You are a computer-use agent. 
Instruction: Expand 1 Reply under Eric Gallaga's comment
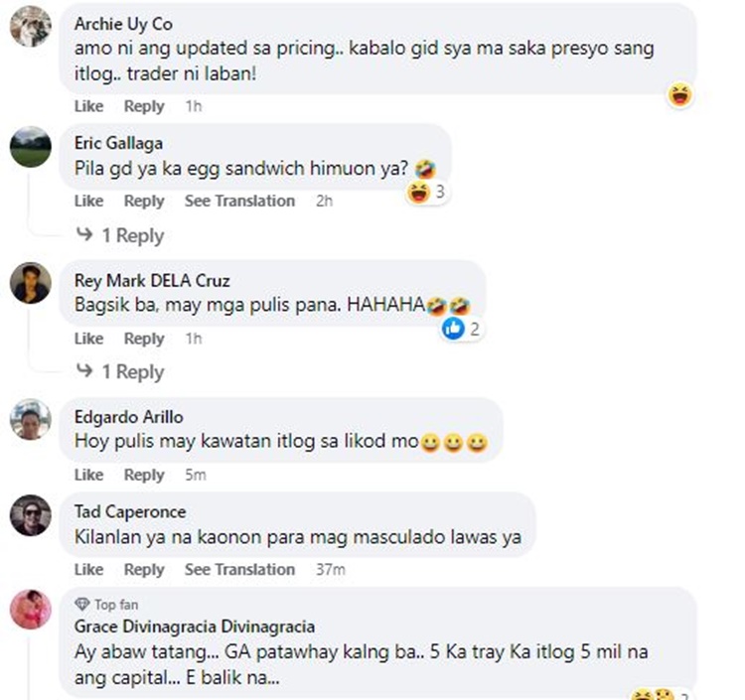pos(120,235)
